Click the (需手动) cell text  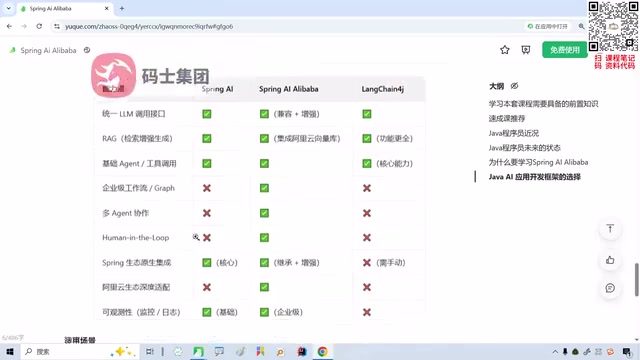tap(391, 263)
